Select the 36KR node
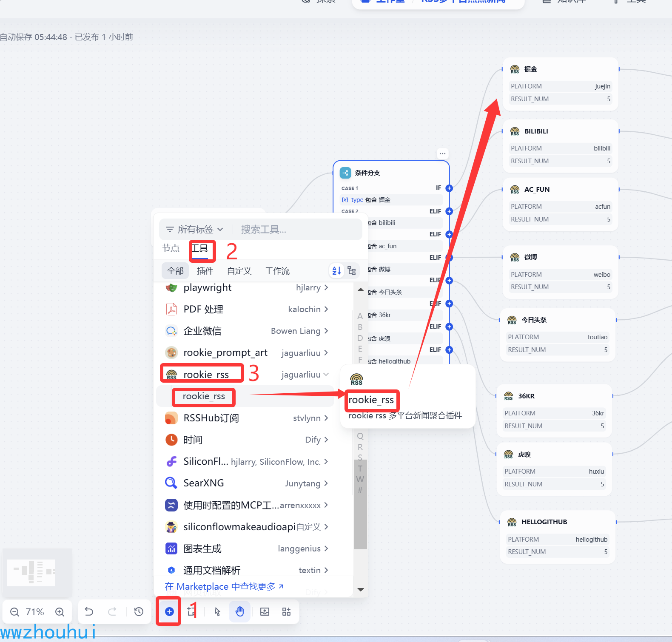This screenshot has width=672, height=642. [x=554, y=411]
